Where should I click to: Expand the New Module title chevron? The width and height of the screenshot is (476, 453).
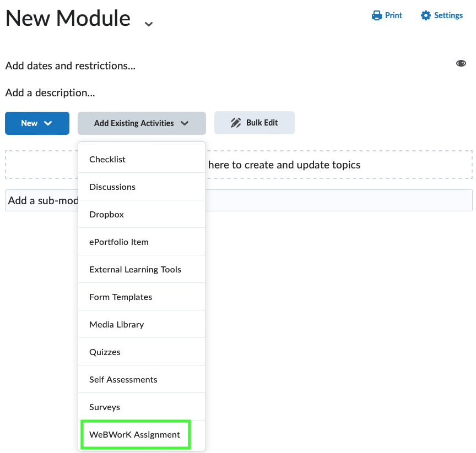tap(148, 24)
